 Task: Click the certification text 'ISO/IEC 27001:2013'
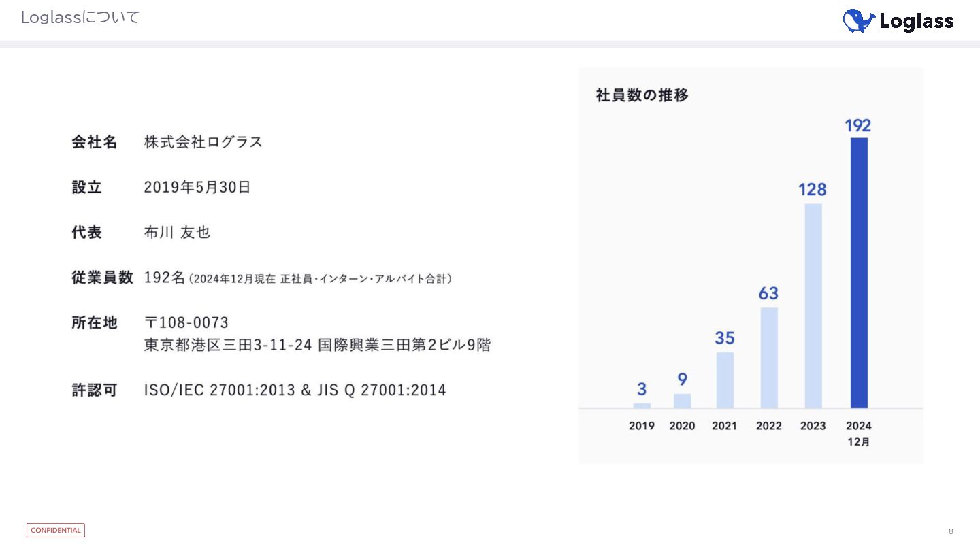tap(219, 390)
